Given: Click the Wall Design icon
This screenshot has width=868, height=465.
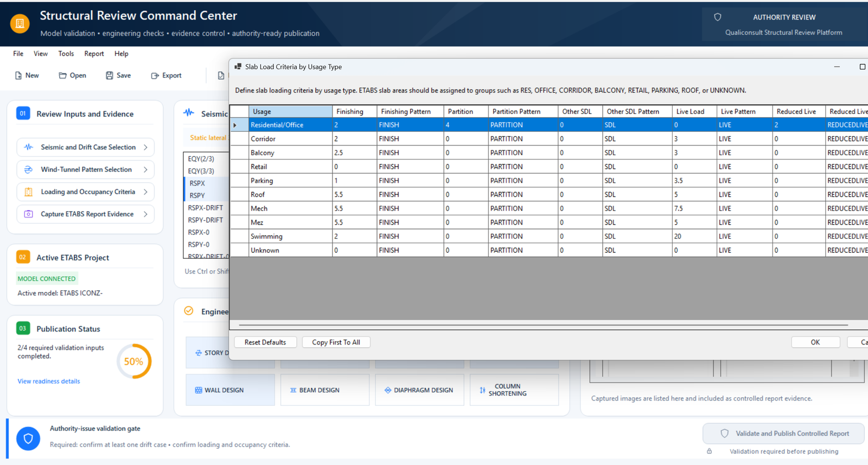Looking at the screenshot, I should (x=199, y=390).
